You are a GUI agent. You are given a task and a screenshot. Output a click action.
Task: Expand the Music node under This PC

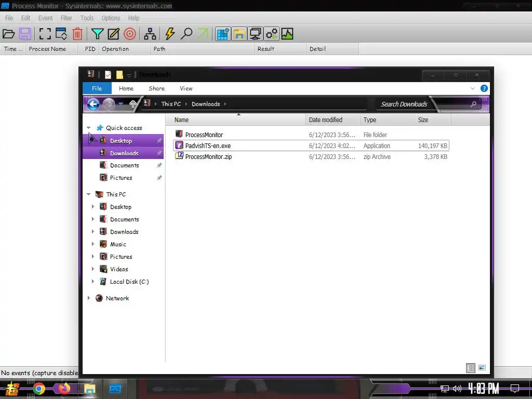[x=93, y=244]
